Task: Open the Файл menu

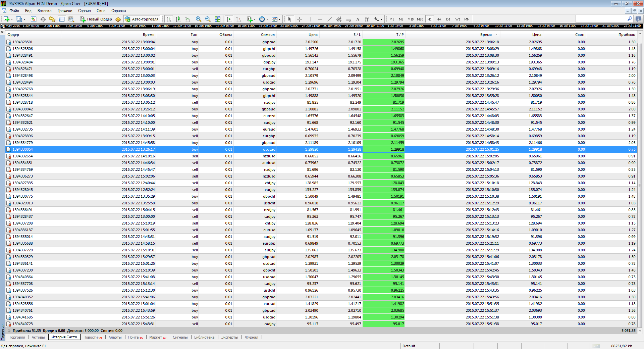Action: coord(14,11)
